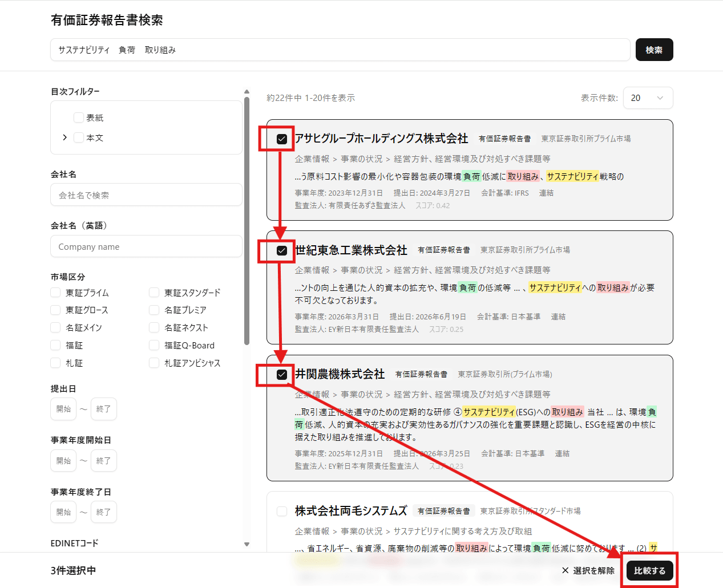Image resolution: width=723 pixels, height=588 pixels.
Task: Uncheck アサヒグループホールディングス株式会社 result checkbox
Action: coord(282,139)
